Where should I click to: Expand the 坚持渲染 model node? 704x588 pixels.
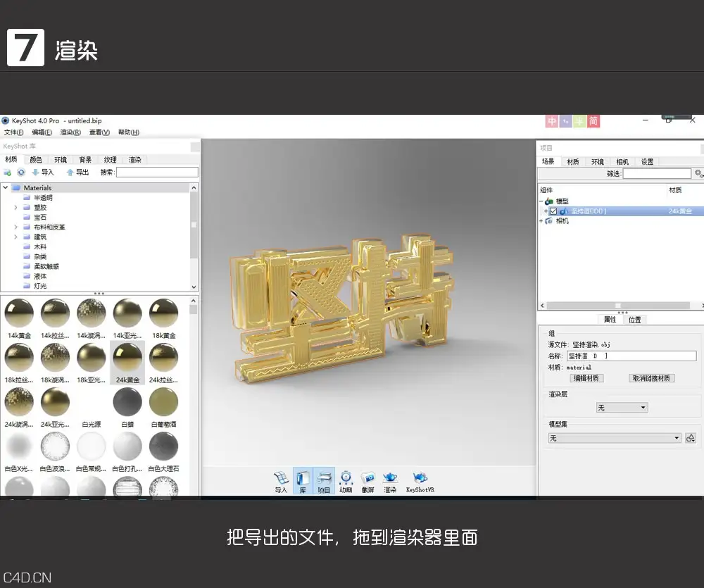click(x=546, y=211)
